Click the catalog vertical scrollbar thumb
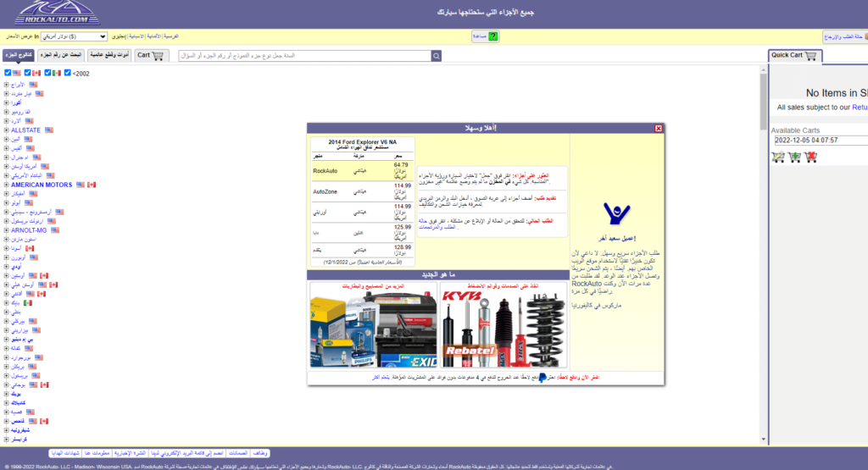Image resolution: width=868 pixels, height=470 pixels. click(764, 102)
